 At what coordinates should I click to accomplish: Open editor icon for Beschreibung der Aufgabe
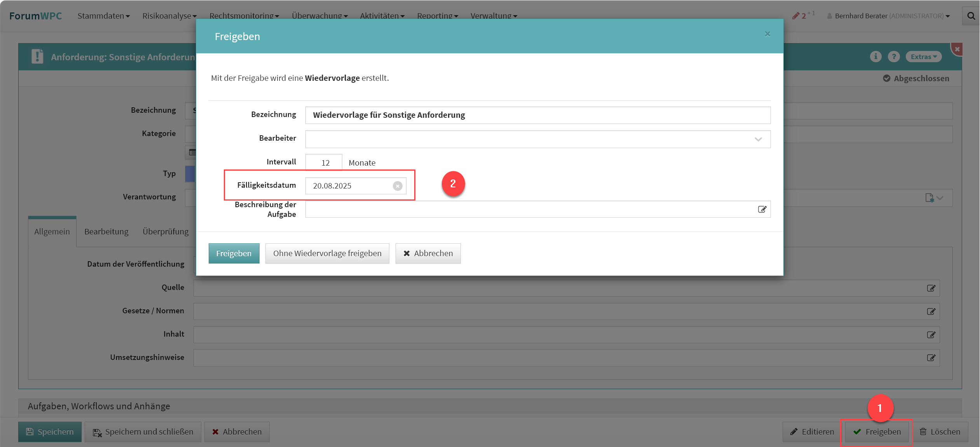pyautogui.click(x=762, y=210)
